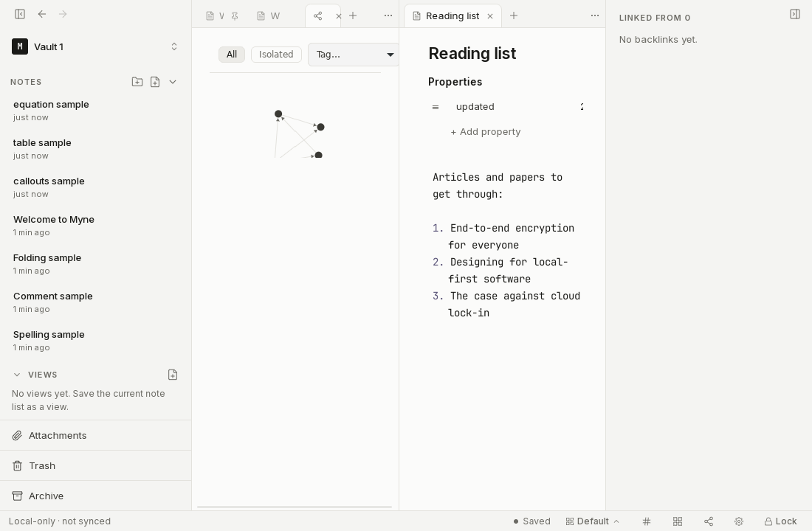Open the Trash
The image size is (812, 531).
pos(95,466)
